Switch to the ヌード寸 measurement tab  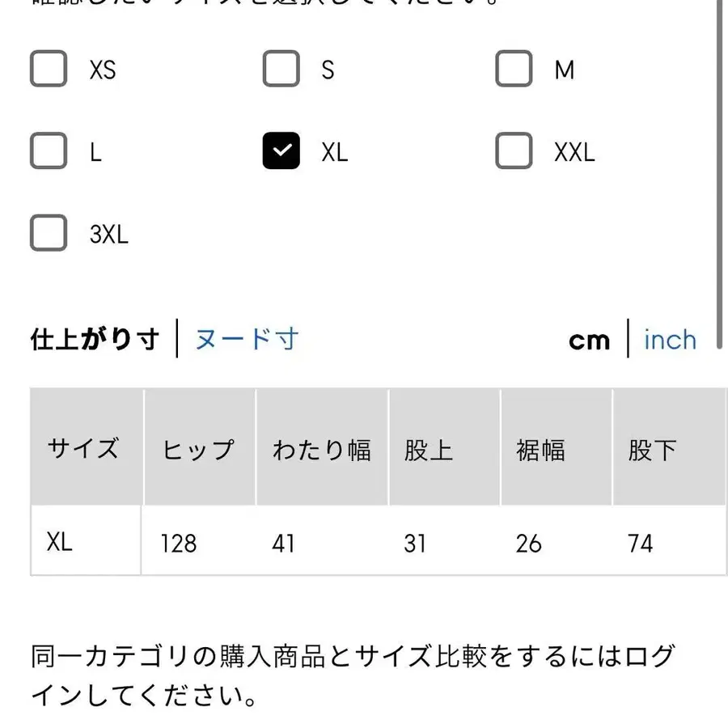[245, 340]
